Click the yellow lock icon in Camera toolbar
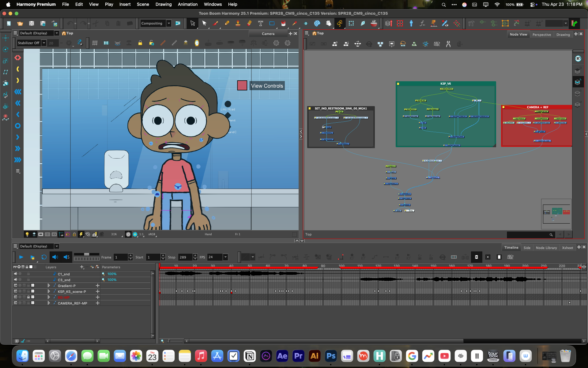 (x=140, y=43)
